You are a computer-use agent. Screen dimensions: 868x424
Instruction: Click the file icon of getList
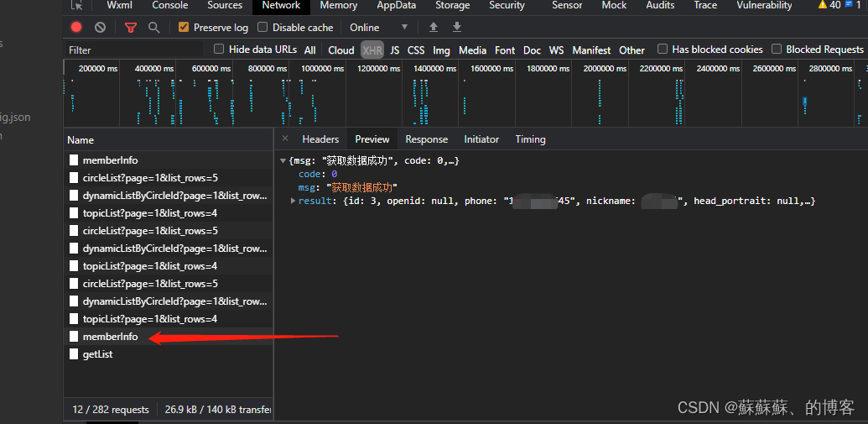[x=74, y=354]
